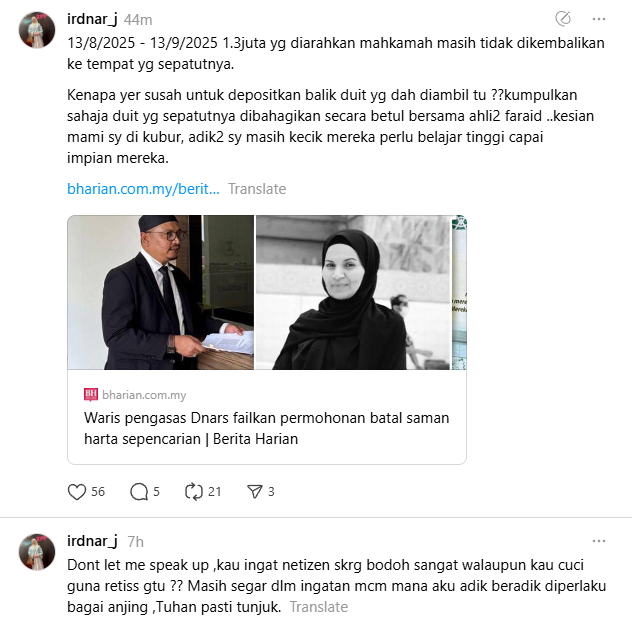View the 56 likes count
This screenshot has width=632, height=624.
[98, 492]
